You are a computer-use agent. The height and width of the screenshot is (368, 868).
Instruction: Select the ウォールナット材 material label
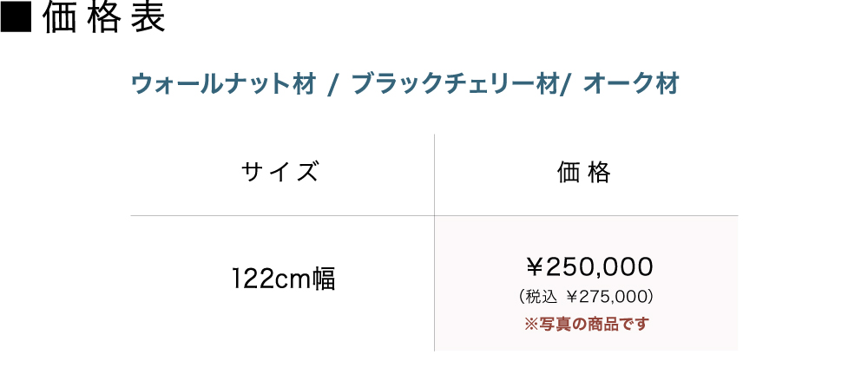tap(222, 85)
